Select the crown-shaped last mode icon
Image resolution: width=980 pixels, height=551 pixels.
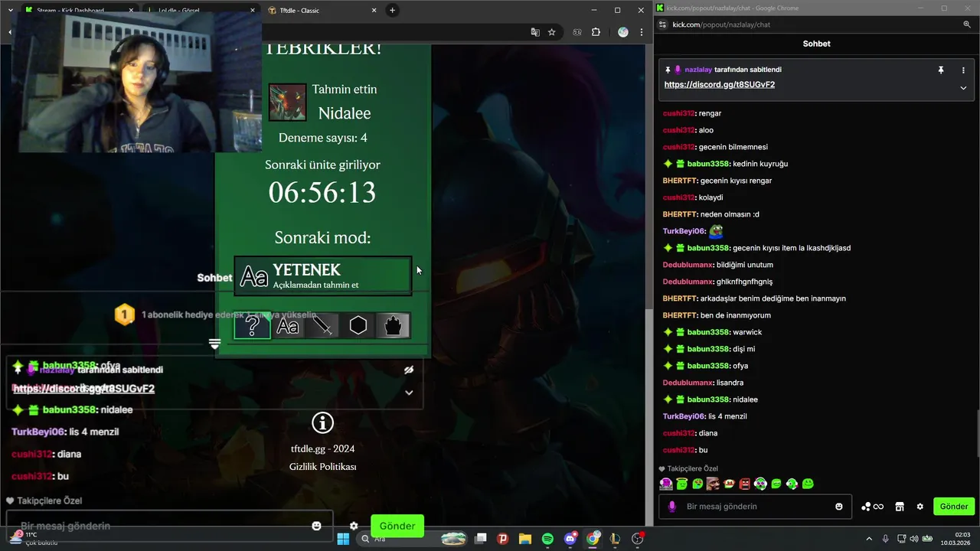393,326
